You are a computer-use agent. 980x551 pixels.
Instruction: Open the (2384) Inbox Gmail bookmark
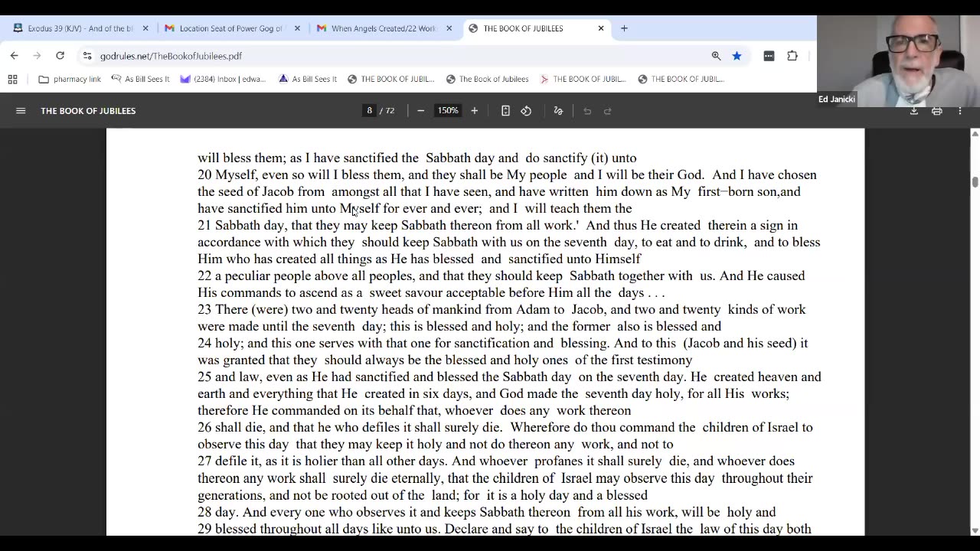pos(223,79)
